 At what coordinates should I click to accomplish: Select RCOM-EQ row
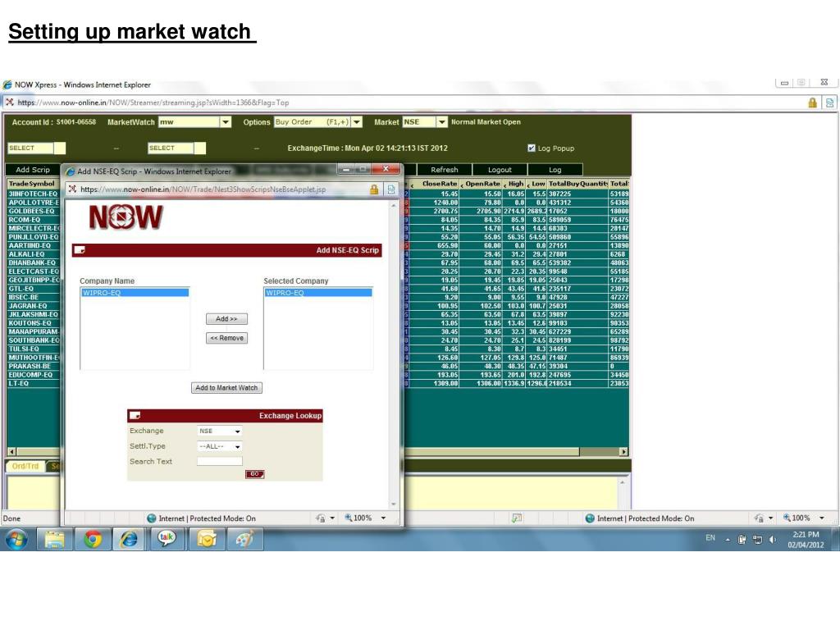pos(33,220)
